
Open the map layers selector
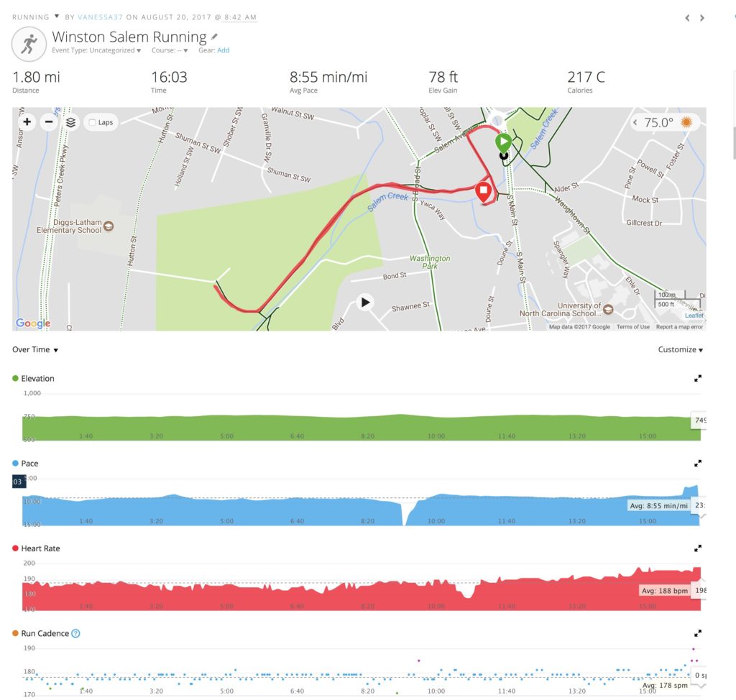(70, 122)
